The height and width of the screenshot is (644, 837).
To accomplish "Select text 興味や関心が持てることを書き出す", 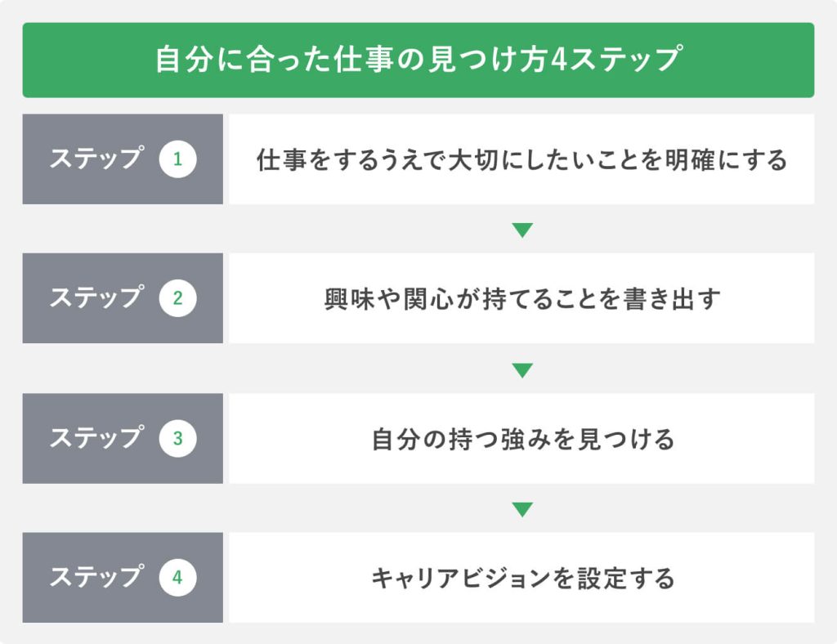I will point(522,299).
